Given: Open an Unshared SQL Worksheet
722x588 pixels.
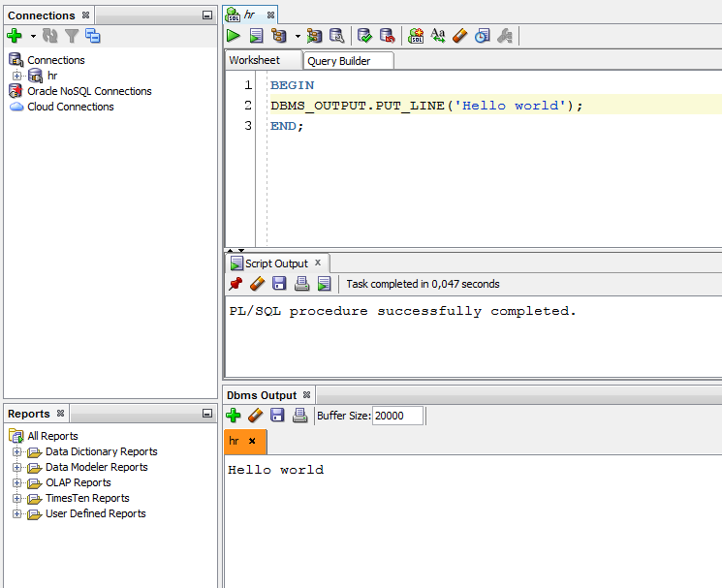Looking at the screenshot, I should [x=416, y=36].
